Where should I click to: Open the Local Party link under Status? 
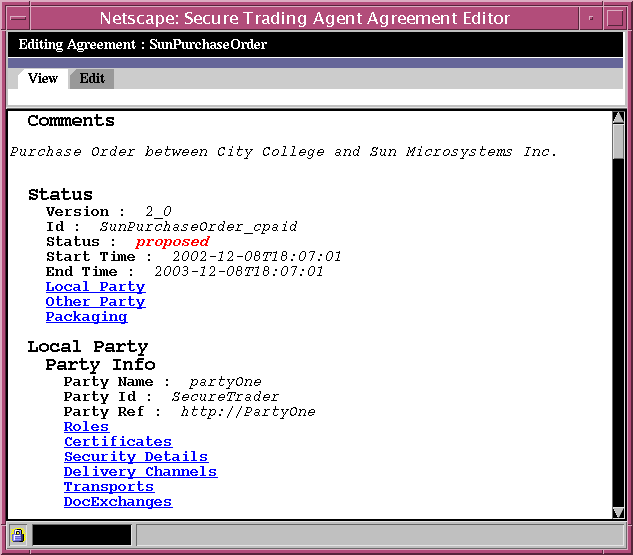pos(95,287)
